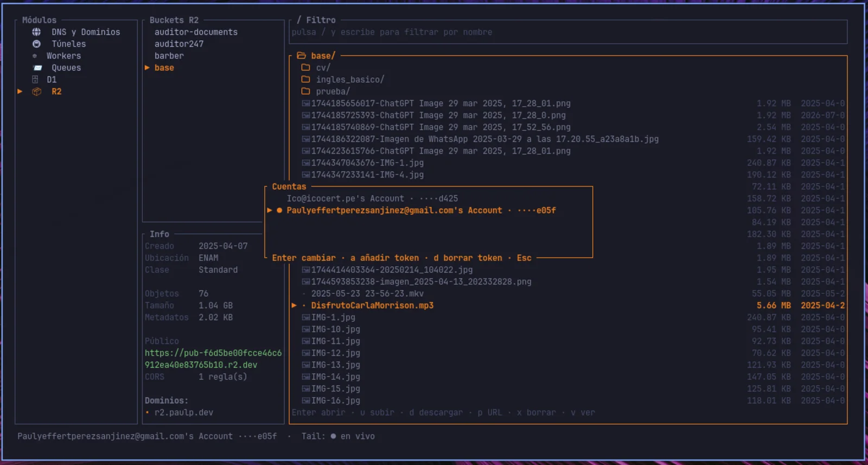
Task: Select the Túneles module icon
Action: [36, 44]
